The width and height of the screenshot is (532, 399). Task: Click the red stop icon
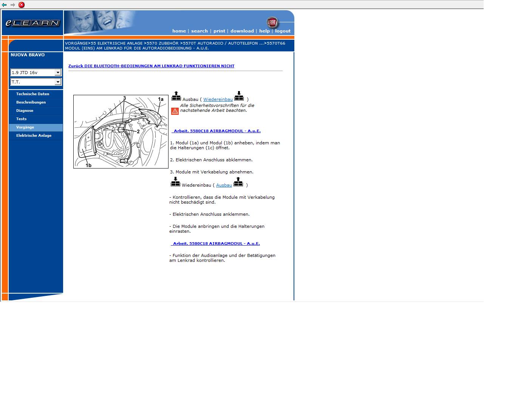pos(22,5)
